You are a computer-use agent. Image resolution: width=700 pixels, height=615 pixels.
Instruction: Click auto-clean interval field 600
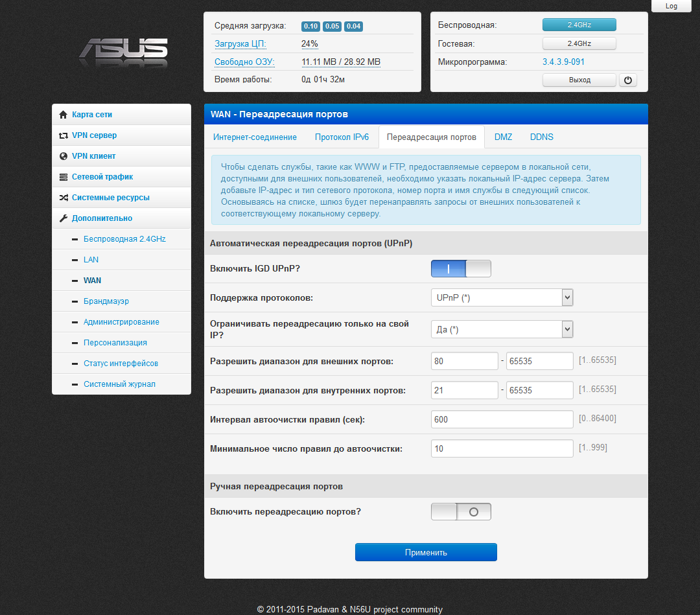[x=502, y=419]
